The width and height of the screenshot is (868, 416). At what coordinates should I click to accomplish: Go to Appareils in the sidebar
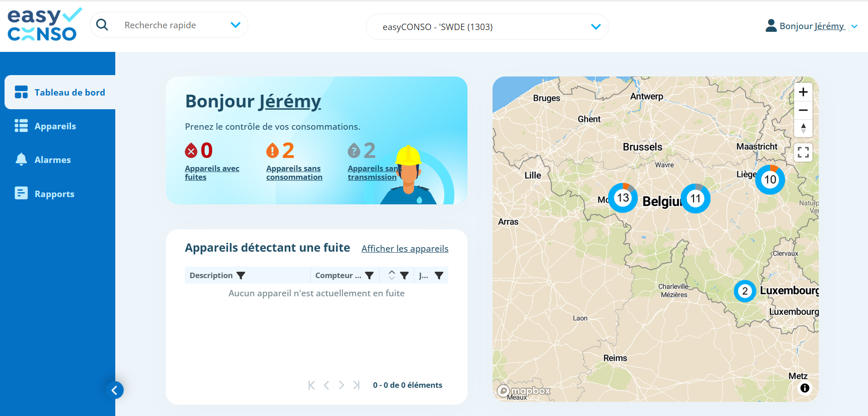click(55, 126)
